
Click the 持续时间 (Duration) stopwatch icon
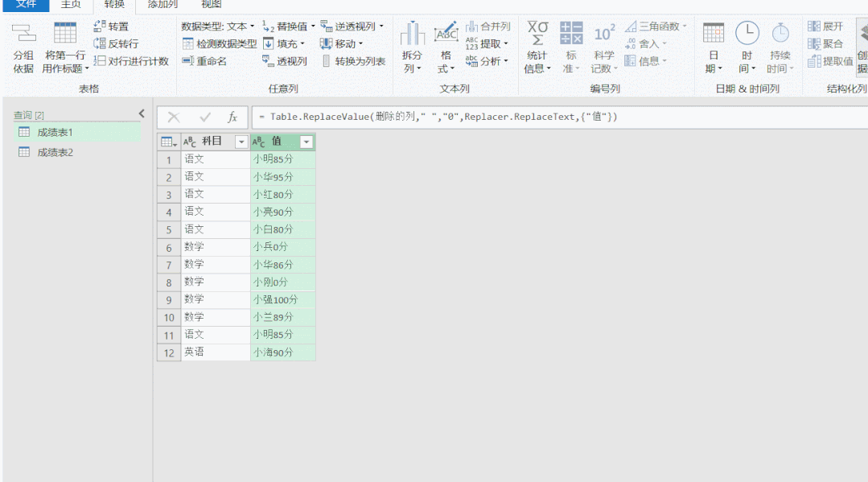coord(780,33)
